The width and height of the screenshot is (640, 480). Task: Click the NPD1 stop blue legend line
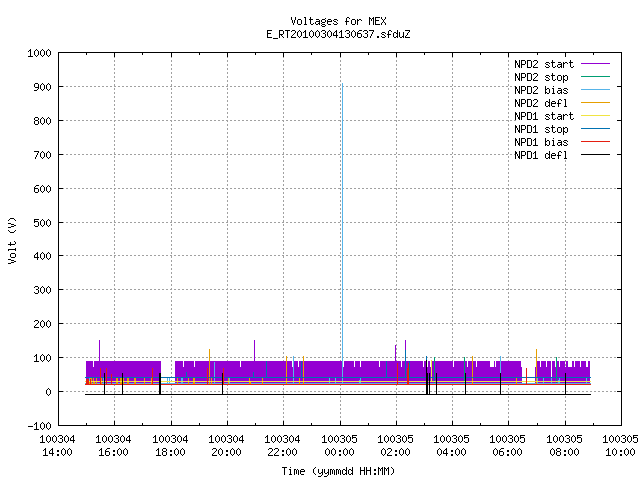tap(595, 129)
